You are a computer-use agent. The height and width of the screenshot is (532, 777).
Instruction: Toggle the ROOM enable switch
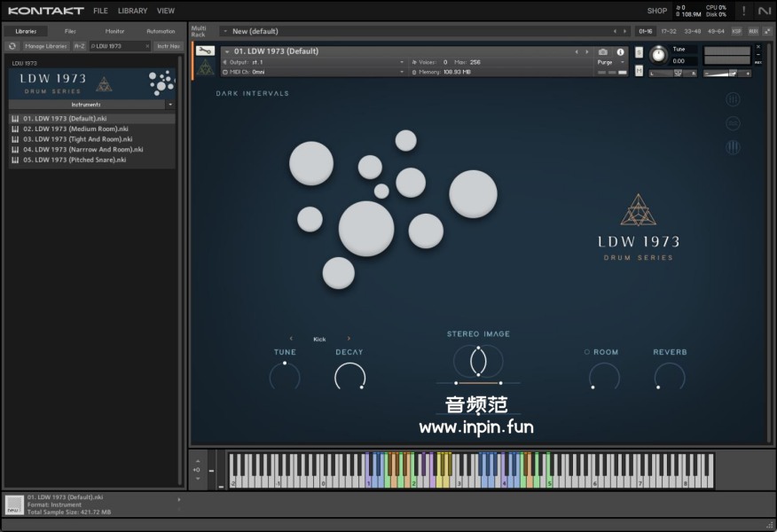[x=587, y=352]
